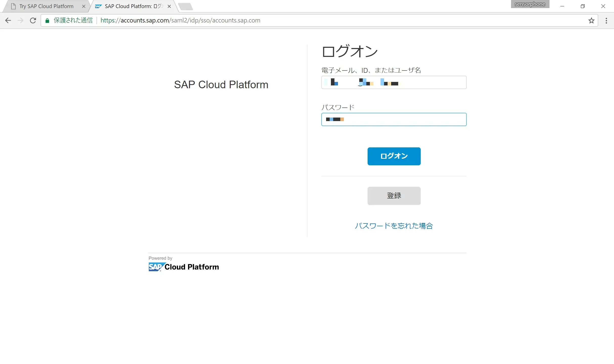Click the green secure lock icon
This screenshot has width=614, height=364.
[47, 20]
